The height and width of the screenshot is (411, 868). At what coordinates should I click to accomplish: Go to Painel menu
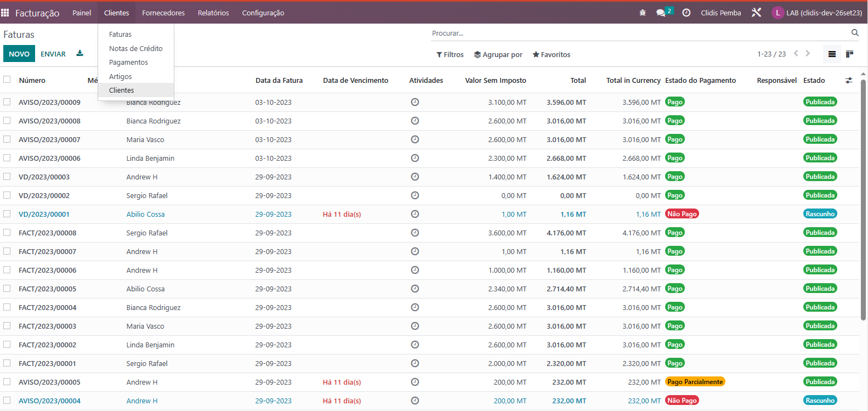(x=82, y=13)
